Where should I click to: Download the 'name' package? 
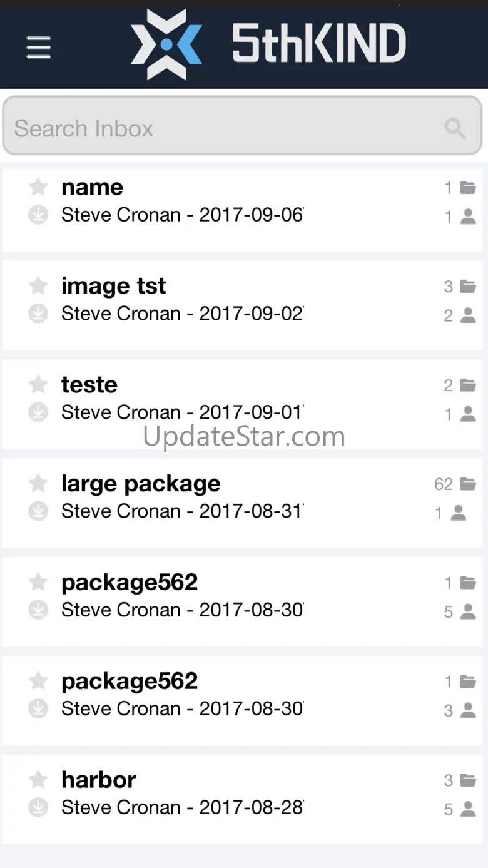click(38, 215)
